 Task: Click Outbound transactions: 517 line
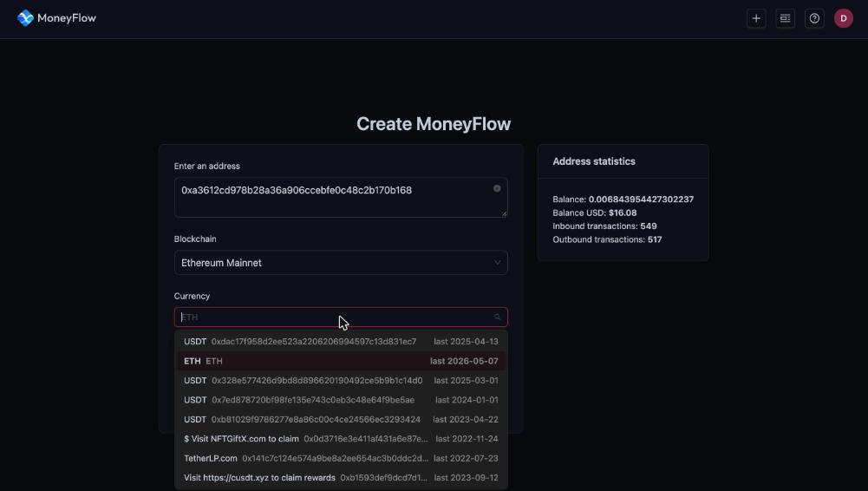tap(607, 239)
